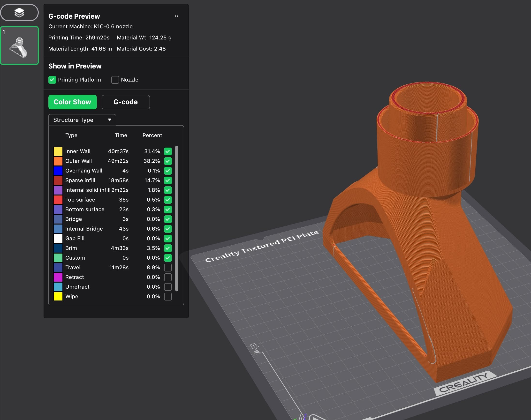Click the Outer Wall orange swatch
Image resolution: width=531 pixels, height=420 pixels.
pos(58,161)
